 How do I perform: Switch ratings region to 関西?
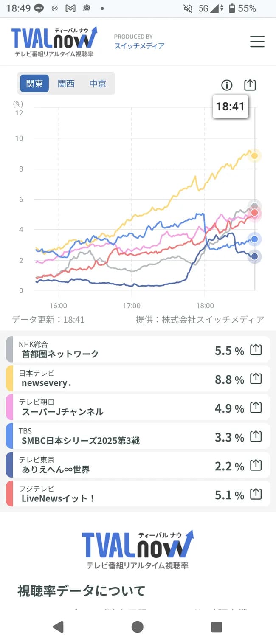point(66,84)
